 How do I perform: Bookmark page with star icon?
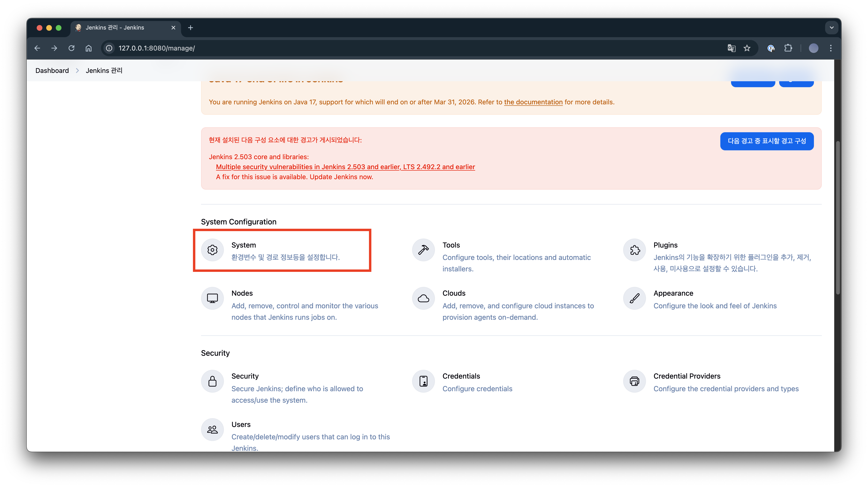(747, 48)
